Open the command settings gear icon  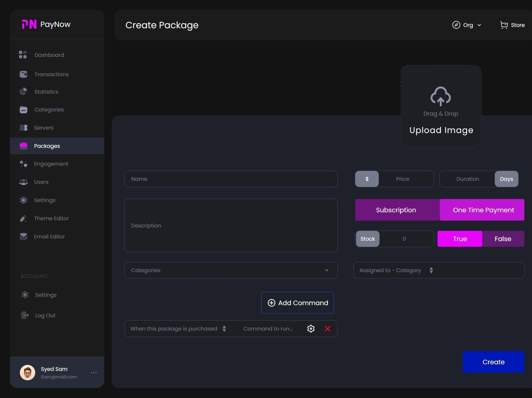click(x=311, y=329)
